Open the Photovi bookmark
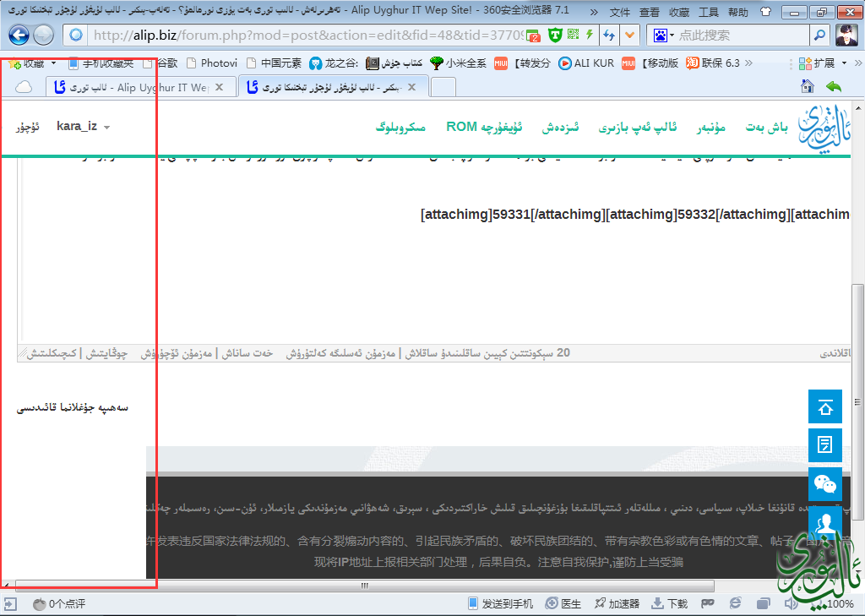The width and height of the screenshot is (865, 616). tap(212, 63)
